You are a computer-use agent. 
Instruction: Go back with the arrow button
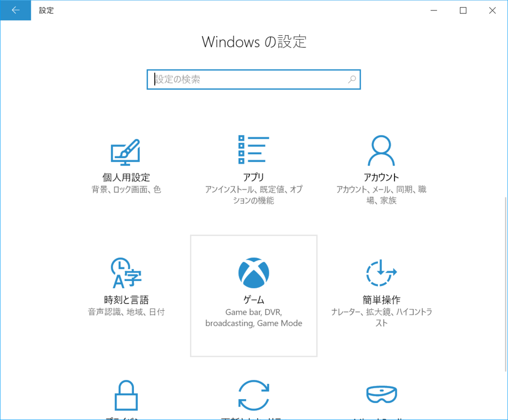pos(15,10)
